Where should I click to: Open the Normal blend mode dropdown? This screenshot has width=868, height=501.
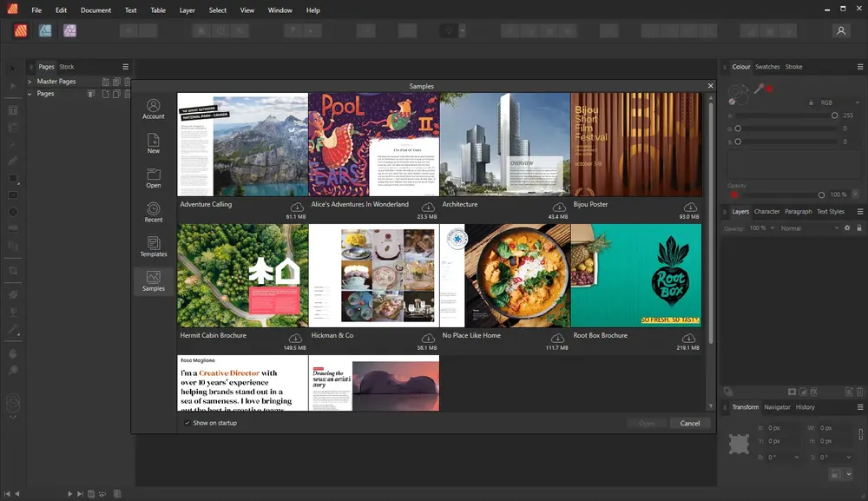click(809, 228)
